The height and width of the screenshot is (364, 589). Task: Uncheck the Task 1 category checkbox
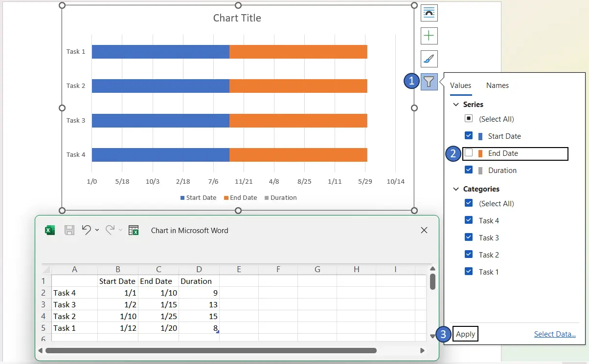point(469,272)
